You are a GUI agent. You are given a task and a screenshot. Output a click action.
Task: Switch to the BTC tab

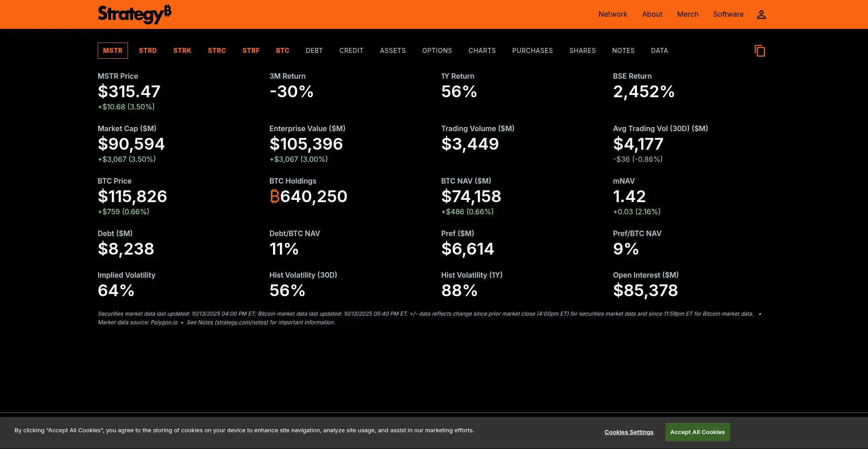tap(283, 51)
